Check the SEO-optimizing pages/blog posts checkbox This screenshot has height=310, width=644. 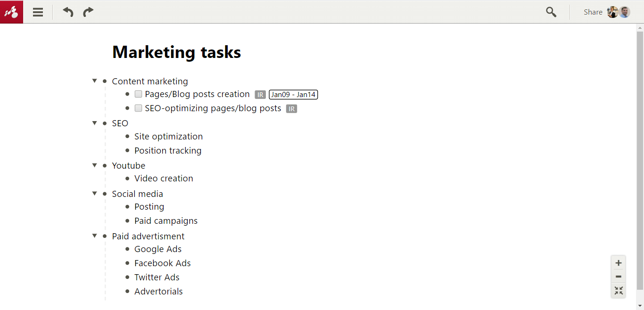tap(138, 108)
